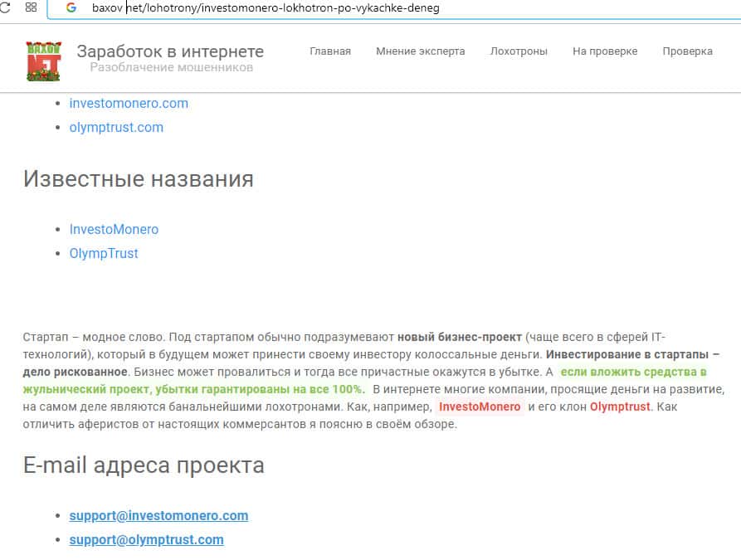Open the Главная menu item

330,51
